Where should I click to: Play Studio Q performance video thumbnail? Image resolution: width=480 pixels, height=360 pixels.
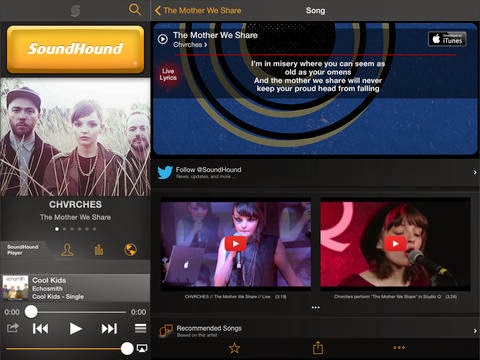coord(395,244)
